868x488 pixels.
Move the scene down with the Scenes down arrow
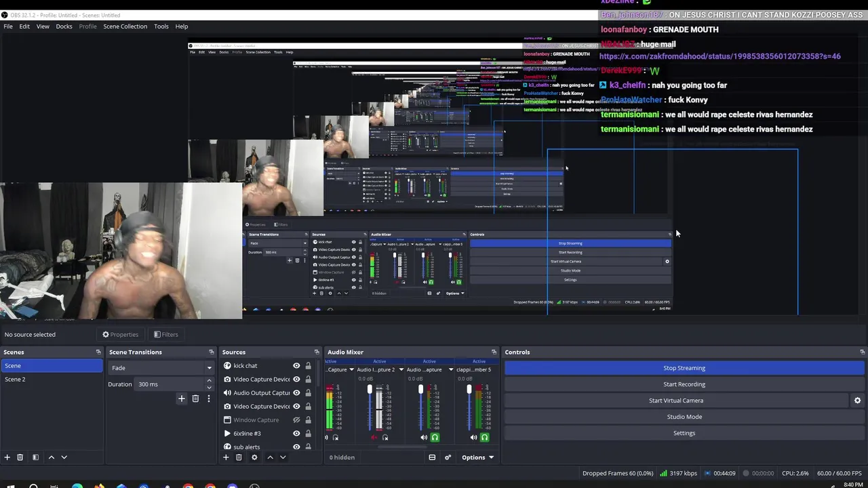tap(64, 457)
